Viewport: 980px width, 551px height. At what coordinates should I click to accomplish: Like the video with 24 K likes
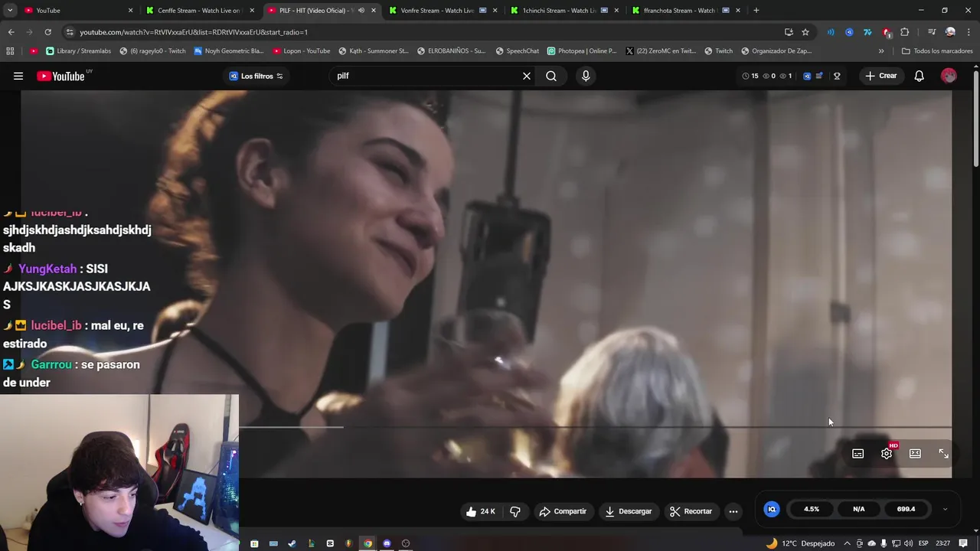pos(481,511)
